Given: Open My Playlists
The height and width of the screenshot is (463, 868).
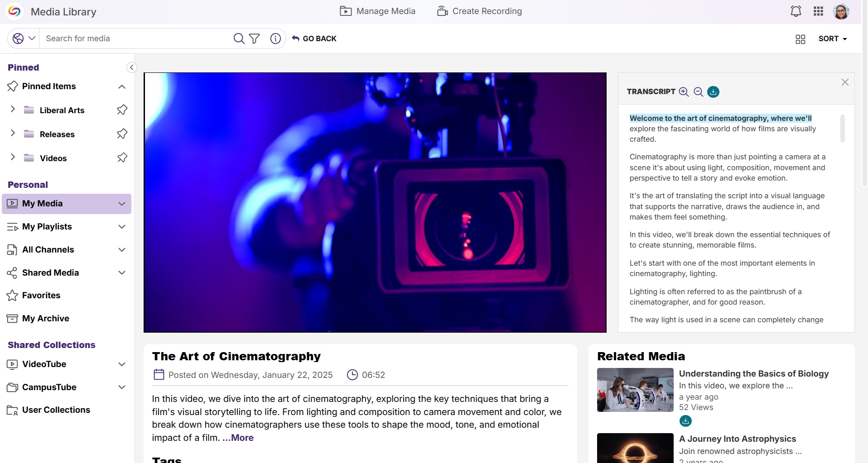Looking at the screenshot, I should 47,227.
